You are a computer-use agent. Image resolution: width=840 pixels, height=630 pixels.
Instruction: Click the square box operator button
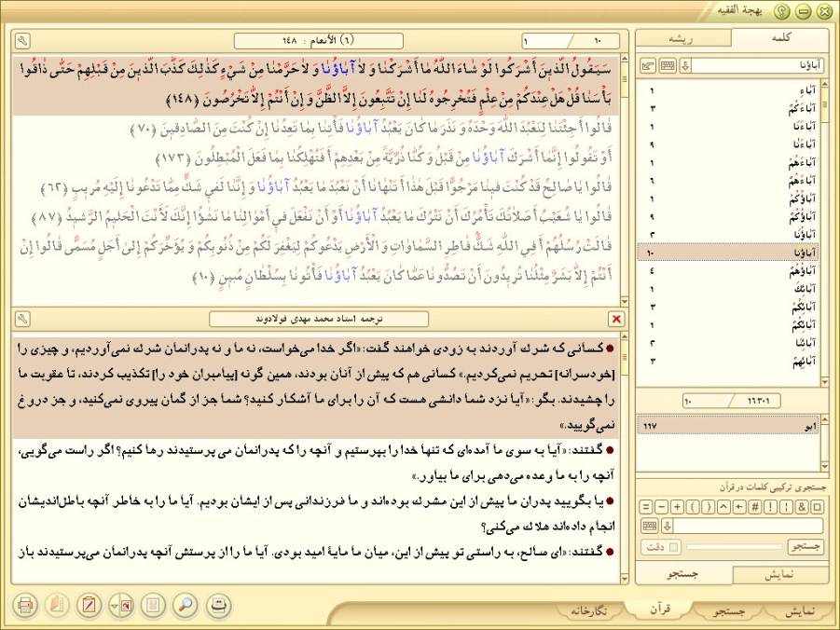[x=817, y=507]
